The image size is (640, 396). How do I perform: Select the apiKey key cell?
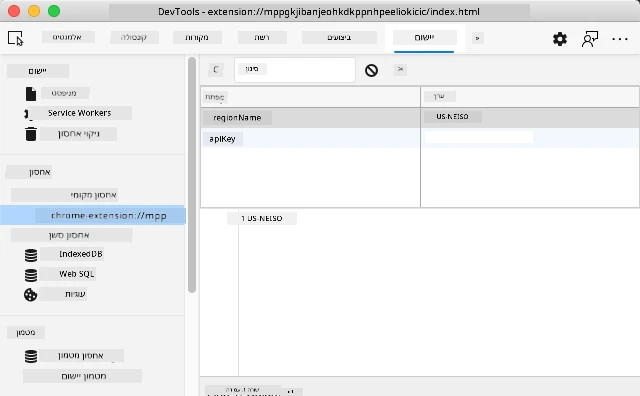tap(310, 138)
